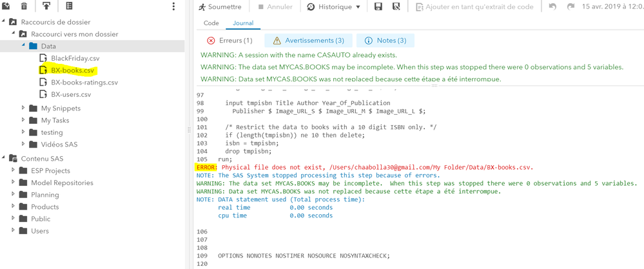Click the Annuler stop button
The height and width of the screenshot is (269, 644).
point(275,7)
